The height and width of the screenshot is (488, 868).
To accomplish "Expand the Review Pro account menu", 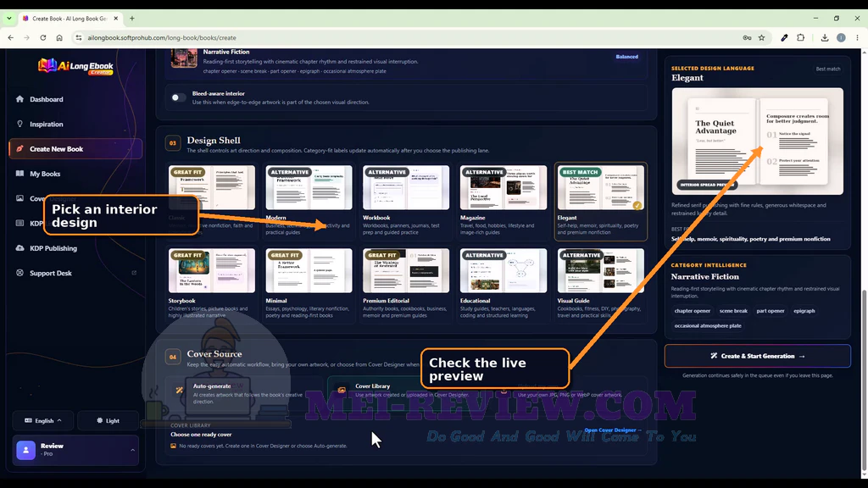I will coord(75,451).
